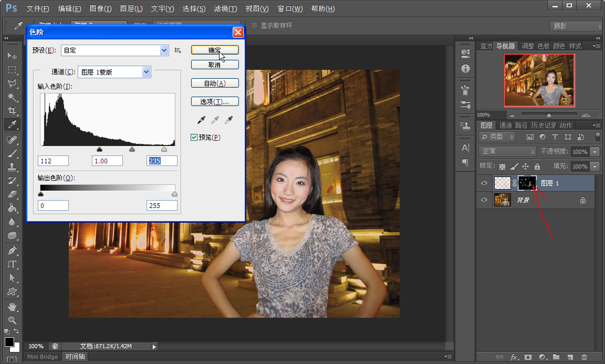Screen dimensions: 605x364
Task: Select the History Brush tool
Action: [12, 180]
